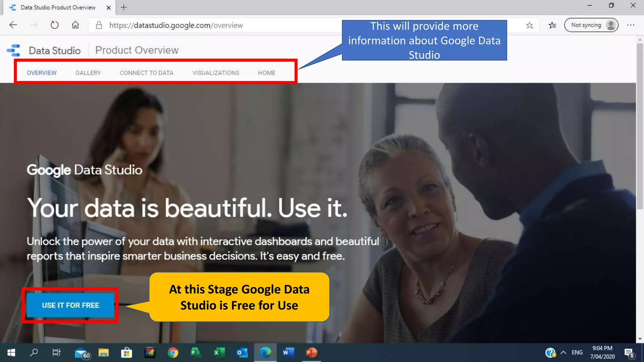Viewport: 644px width, 362px height.
Task: Open the Windows Start menu
Action: click(11, 353)
